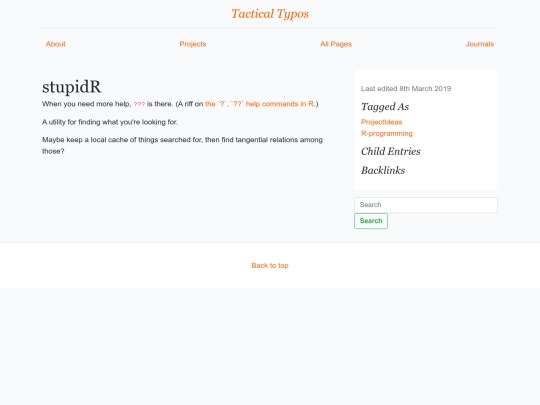
Task: Open the R-programming tag
Action: point(386,133)
